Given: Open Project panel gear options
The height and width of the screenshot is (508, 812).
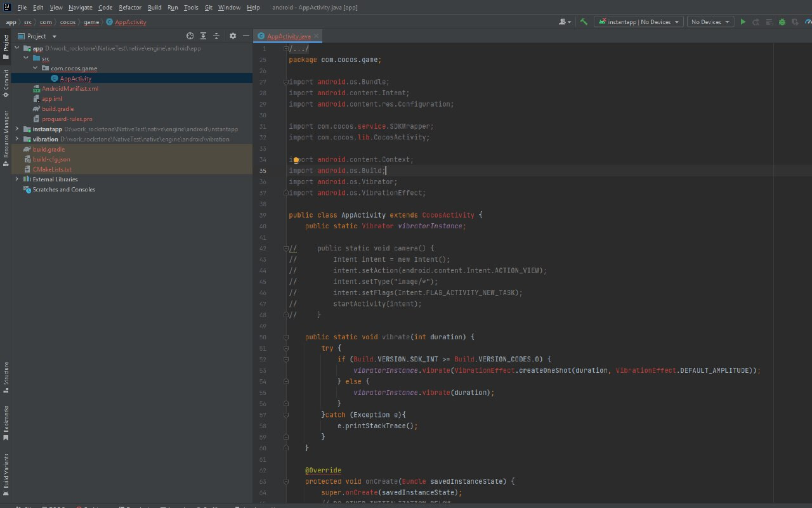Looking at the screenshot, I should pyautogui.click(x=232, y=36).
